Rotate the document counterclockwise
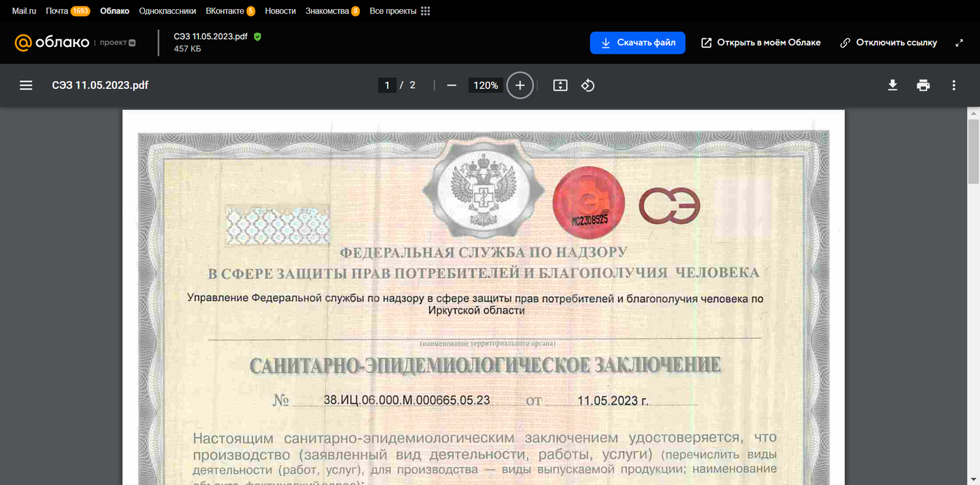The image size is (980, 485). (588, 85)
